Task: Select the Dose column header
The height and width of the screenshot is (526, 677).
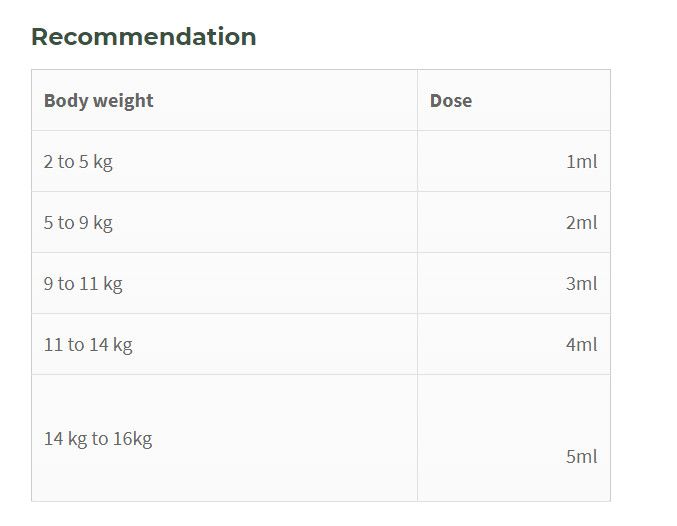Action: 514,100
